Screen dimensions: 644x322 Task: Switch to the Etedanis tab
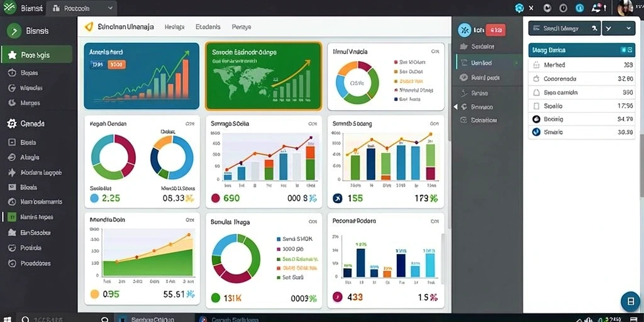208,26
